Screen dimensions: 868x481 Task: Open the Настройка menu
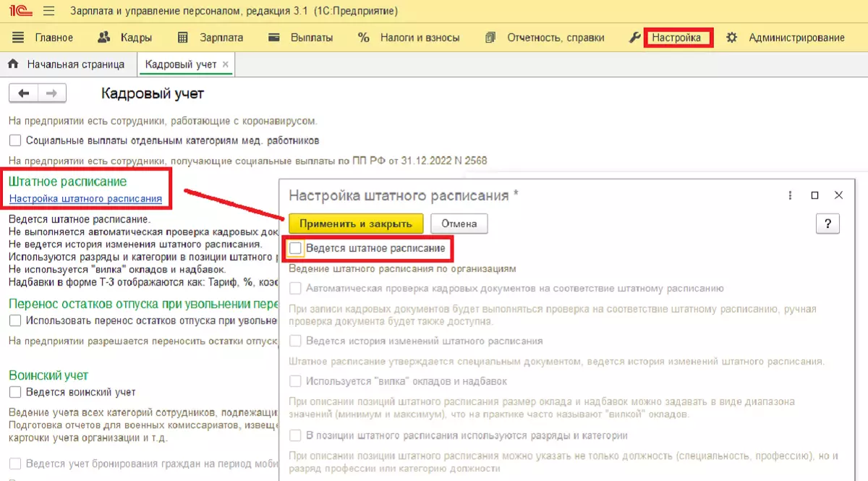pos(676,38)
